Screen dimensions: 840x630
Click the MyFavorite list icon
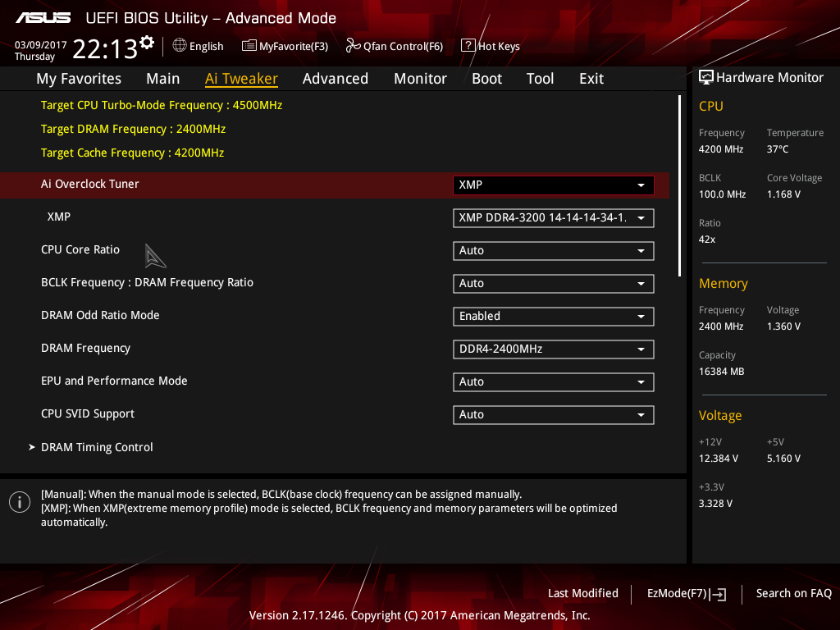point(249,46)
